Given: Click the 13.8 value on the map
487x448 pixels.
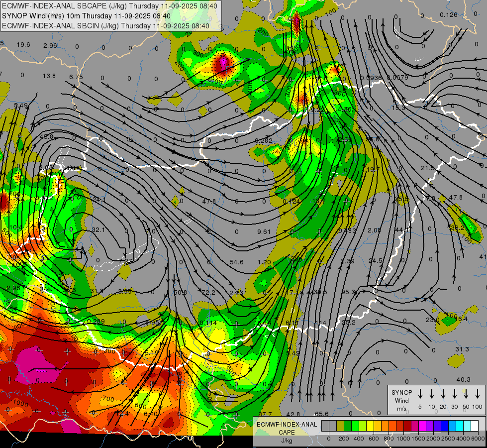Looking at the screenshot, I should pos(49,76).
